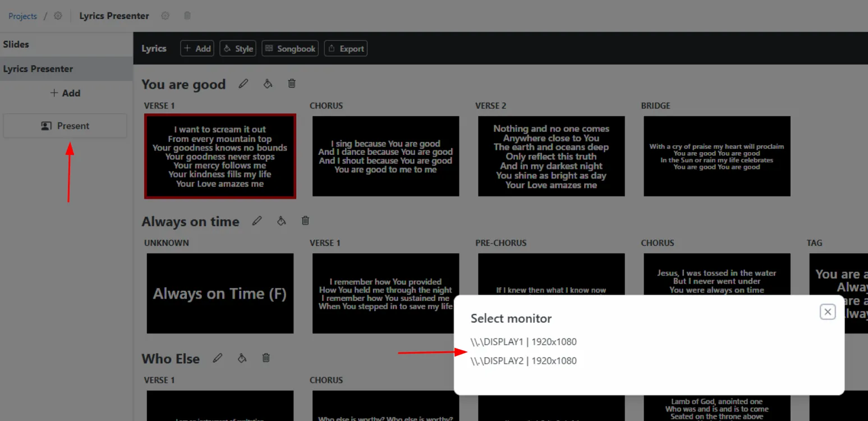Select the Lamb of God anointed one slide
868x421 pixels.
(717, 408)
